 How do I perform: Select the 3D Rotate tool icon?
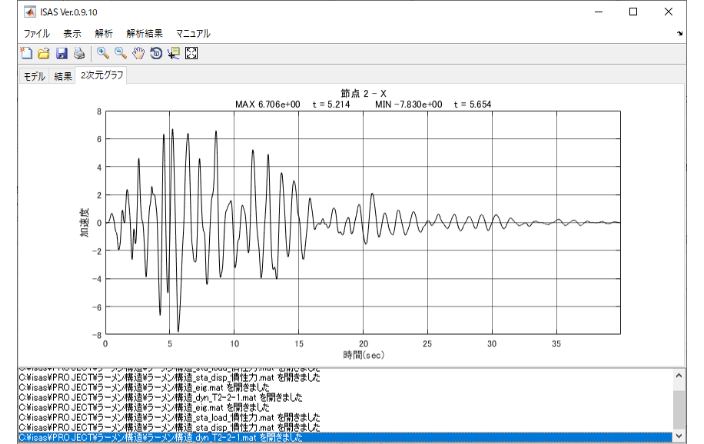click(156, 53)
